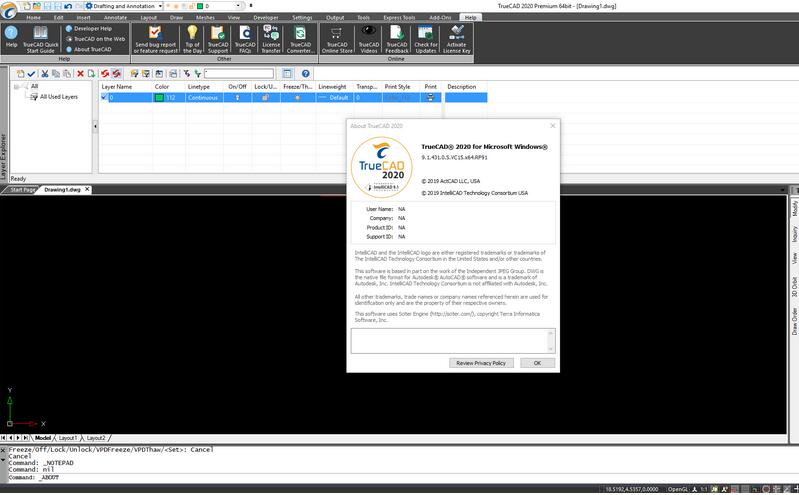The height and width of the screenshot is (495, 799).
Task: Switch to the Draw ribbon tab
Action: tap(176, 17)
